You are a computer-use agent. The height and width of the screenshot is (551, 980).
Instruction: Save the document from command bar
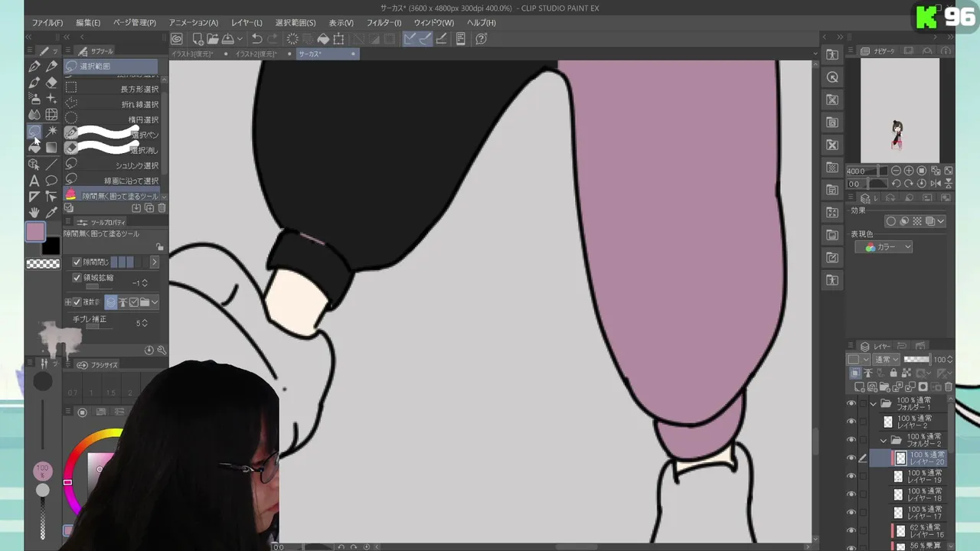point(227,39)
